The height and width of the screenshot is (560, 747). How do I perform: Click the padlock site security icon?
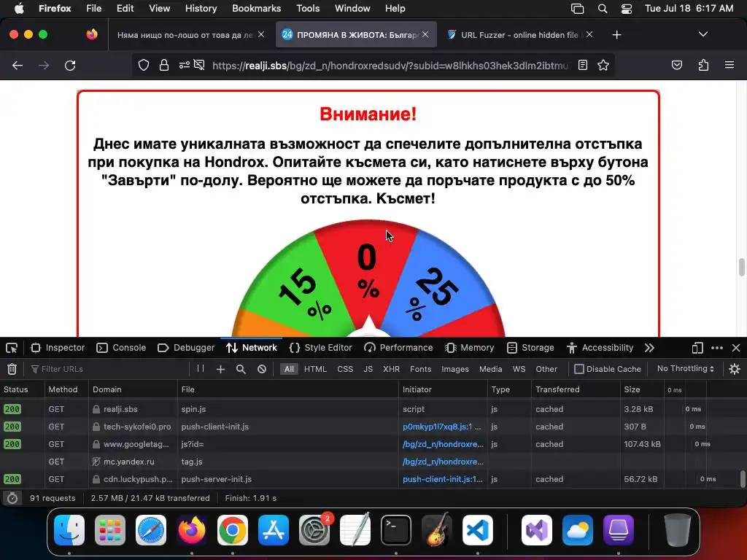[x=164, y=65]
